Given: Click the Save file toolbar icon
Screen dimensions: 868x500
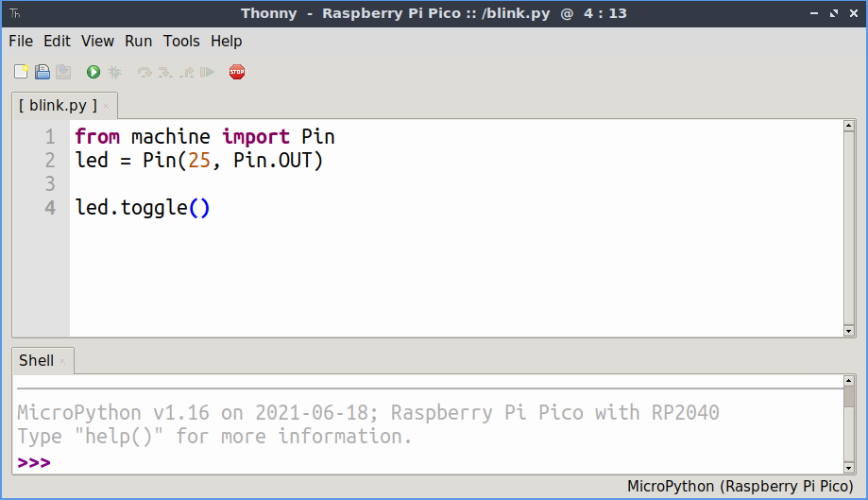Looking at the screenshot, I should click(62, 72).
